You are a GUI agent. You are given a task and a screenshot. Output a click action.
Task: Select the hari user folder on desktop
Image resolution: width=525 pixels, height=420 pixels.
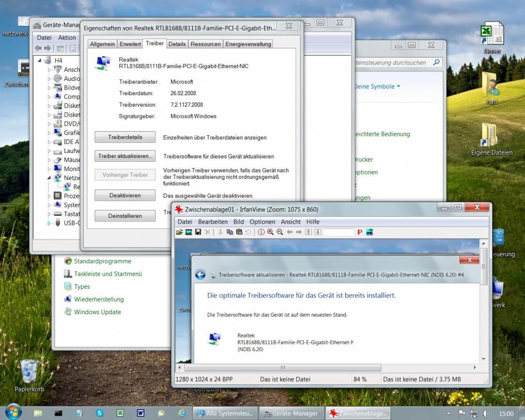[492, 88]
